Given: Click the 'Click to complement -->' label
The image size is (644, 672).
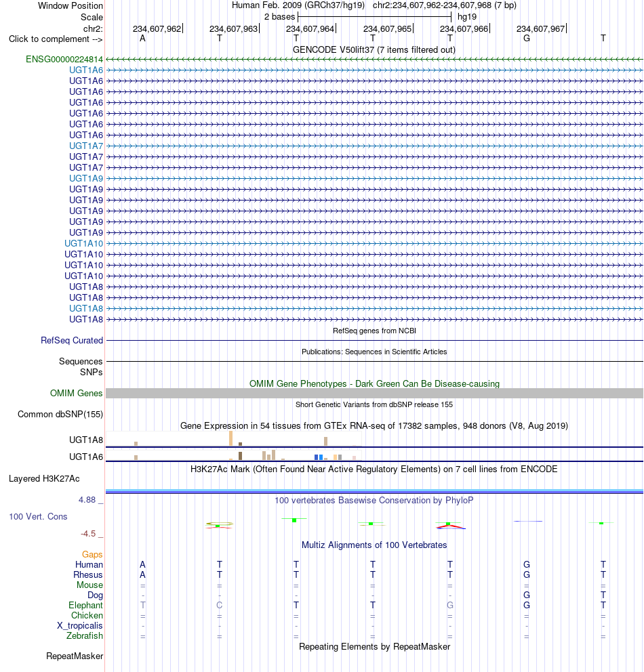Looking at the screenshot, I should (56, 39).
